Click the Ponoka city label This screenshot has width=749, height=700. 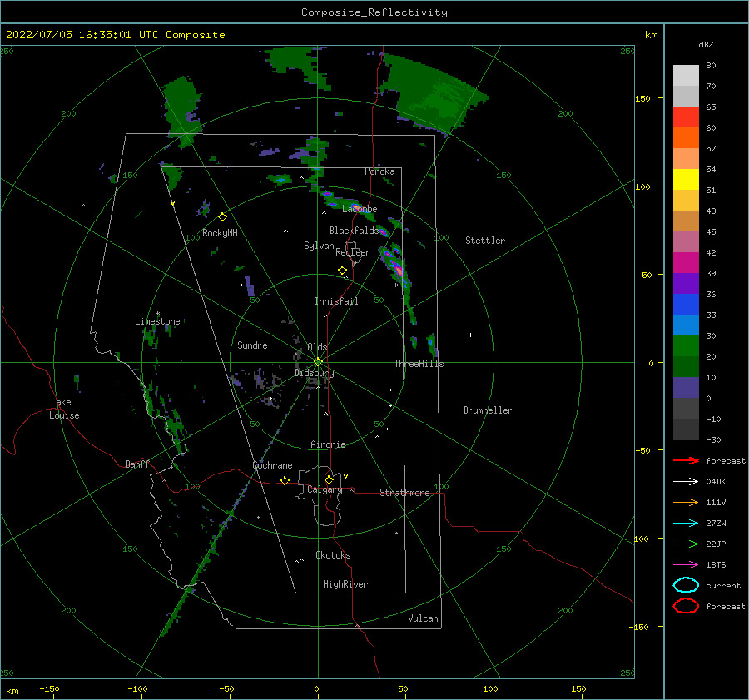point(379,171)
